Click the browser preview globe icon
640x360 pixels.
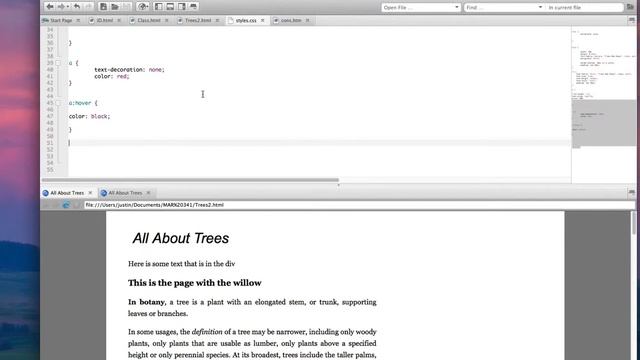142,7
